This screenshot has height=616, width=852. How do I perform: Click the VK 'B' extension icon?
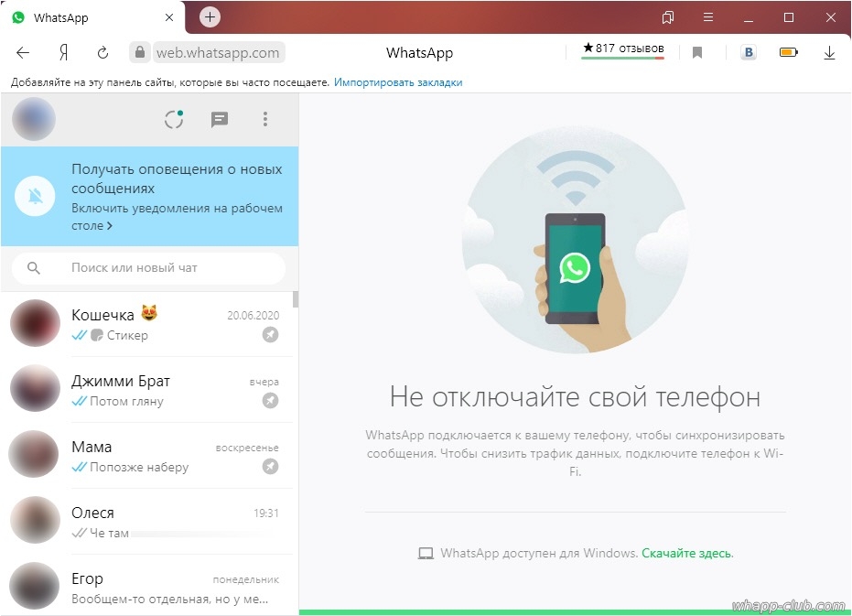point(749,52)
